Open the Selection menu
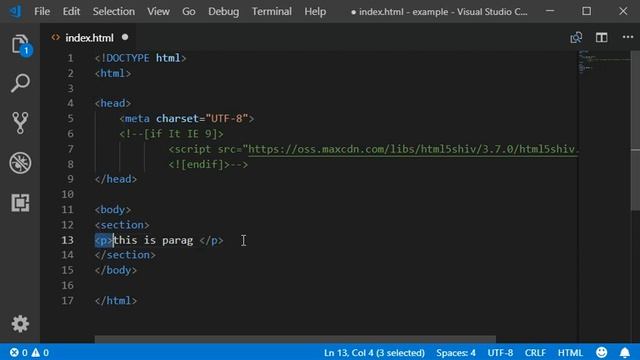Screen dimensions: 640x360 (x=113, y=11)
